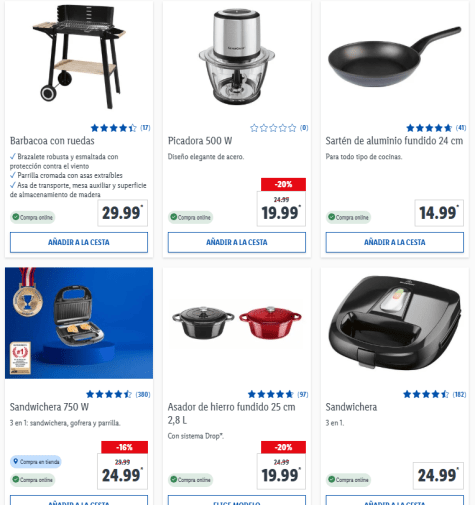Click the Picadora 500 W chopper image

coord(237,57)
